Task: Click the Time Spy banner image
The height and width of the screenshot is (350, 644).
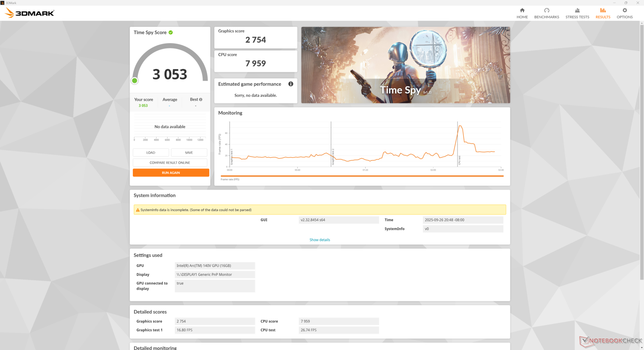Action: click(405, 65)
